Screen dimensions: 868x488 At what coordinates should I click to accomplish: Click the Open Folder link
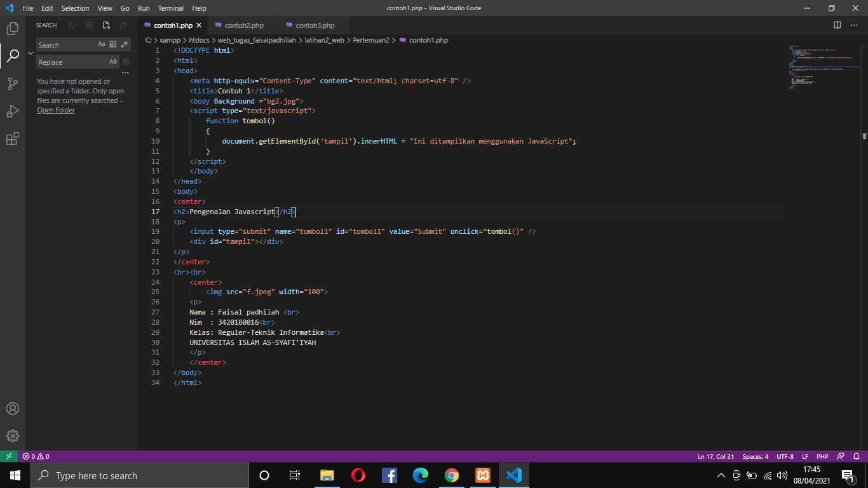point(56,110)
